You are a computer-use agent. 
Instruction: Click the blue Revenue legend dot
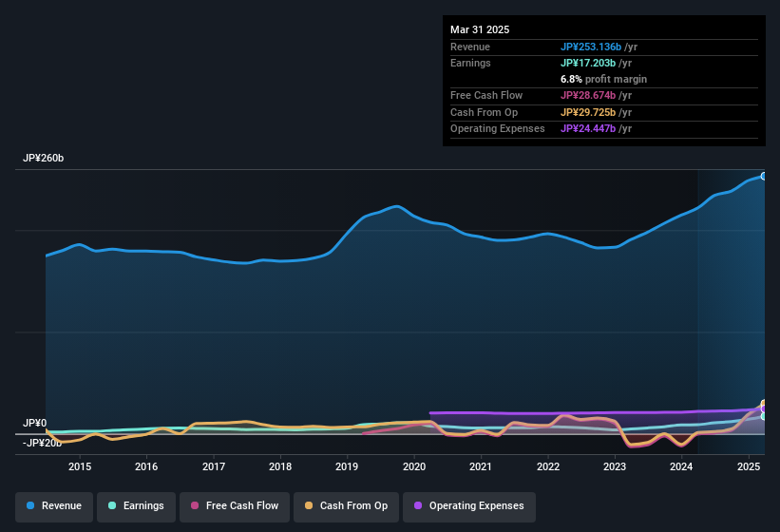[30, 505]
